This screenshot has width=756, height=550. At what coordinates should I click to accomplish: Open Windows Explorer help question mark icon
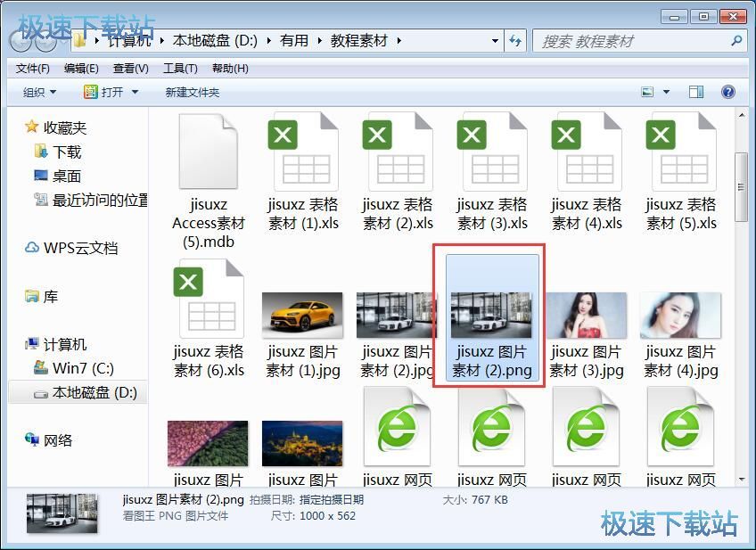(728, 92)
